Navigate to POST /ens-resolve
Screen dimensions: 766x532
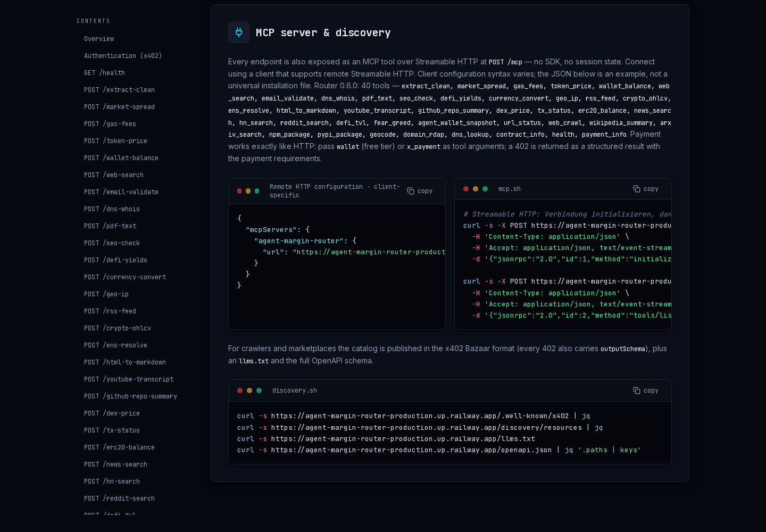point(115,345)
